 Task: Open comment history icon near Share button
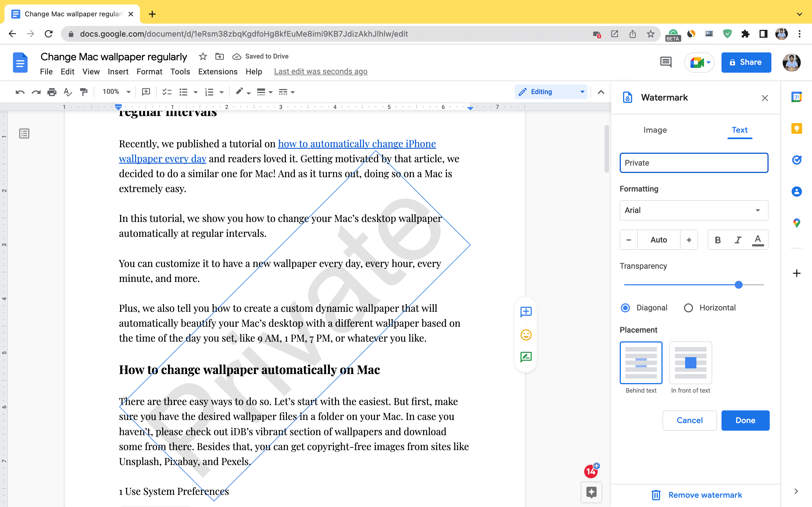665,62
